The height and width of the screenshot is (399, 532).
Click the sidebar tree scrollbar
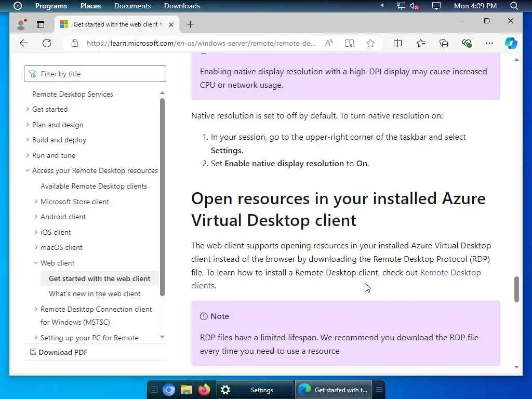162,197
